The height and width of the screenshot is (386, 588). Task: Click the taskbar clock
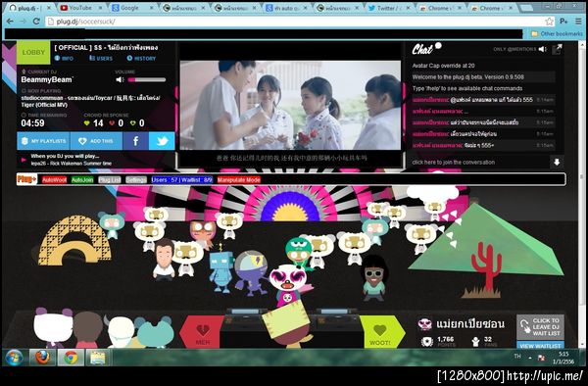pyautogui.click(x=563, y=358)
